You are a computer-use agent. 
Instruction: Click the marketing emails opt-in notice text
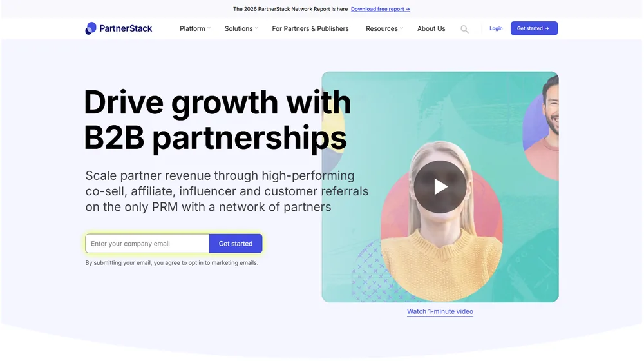(x=172, y=263)
